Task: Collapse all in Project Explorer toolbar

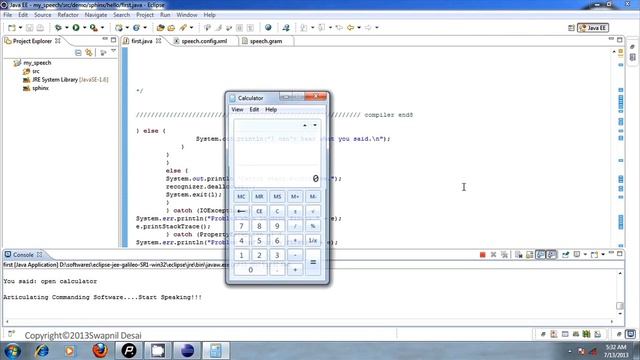Action: (x=78, y=53)
